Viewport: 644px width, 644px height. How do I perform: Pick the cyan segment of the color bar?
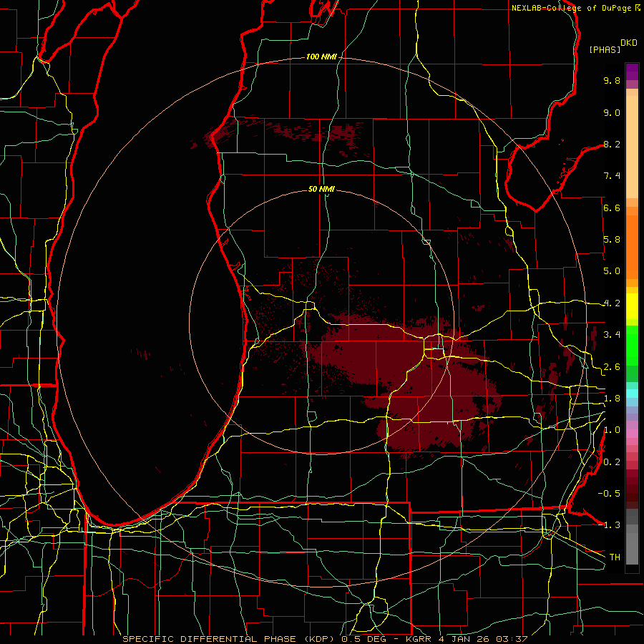click(x=632, y=393)
